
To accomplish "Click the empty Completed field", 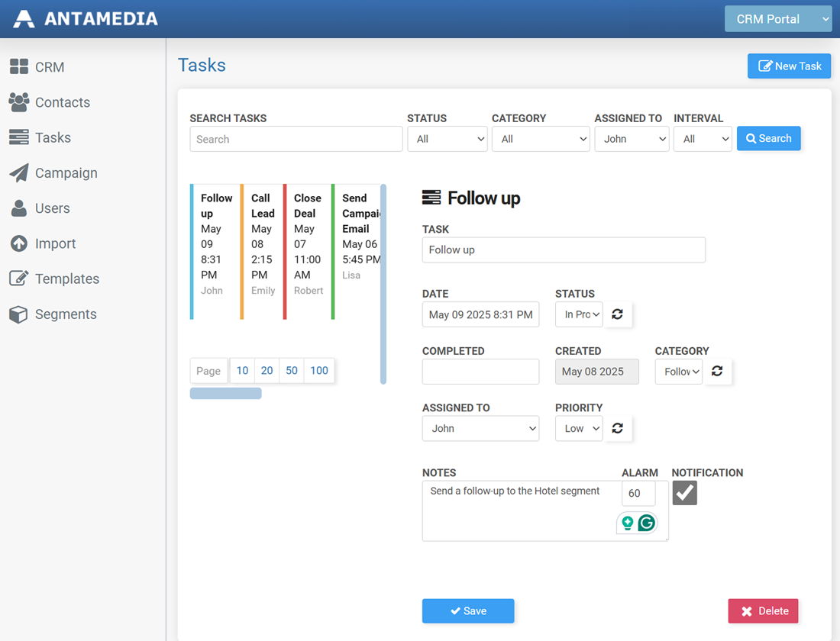I will tap(480, 372).
